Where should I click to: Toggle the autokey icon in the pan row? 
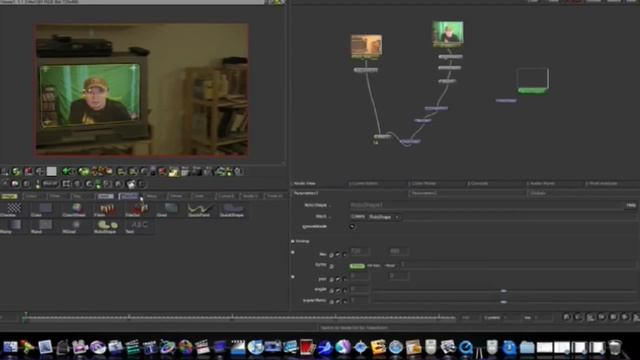click(338, 279)
